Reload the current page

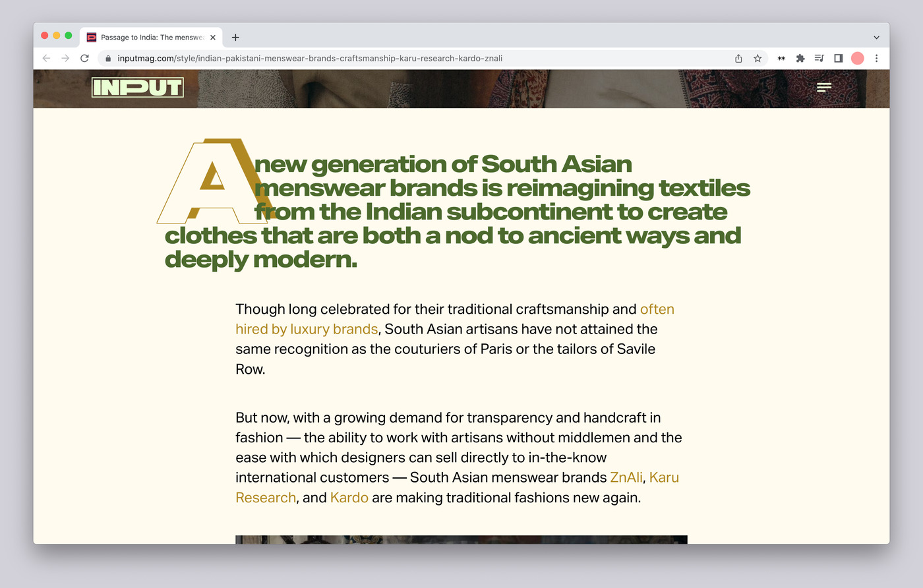click(x=84, y=58)
